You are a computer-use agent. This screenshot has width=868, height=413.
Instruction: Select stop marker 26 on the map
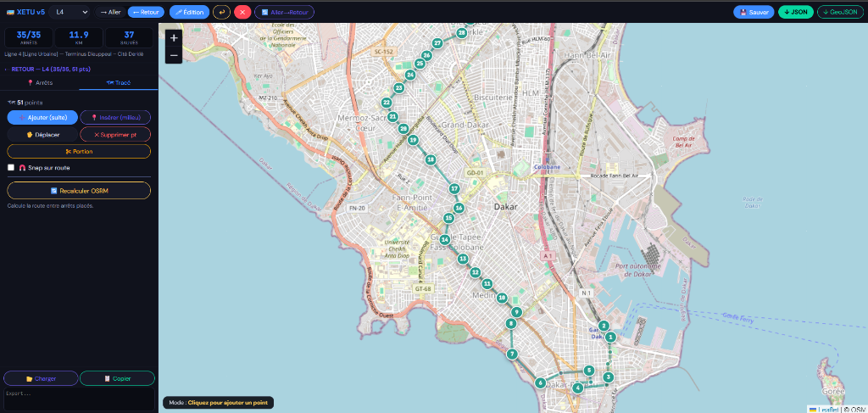tap(426, 55)
